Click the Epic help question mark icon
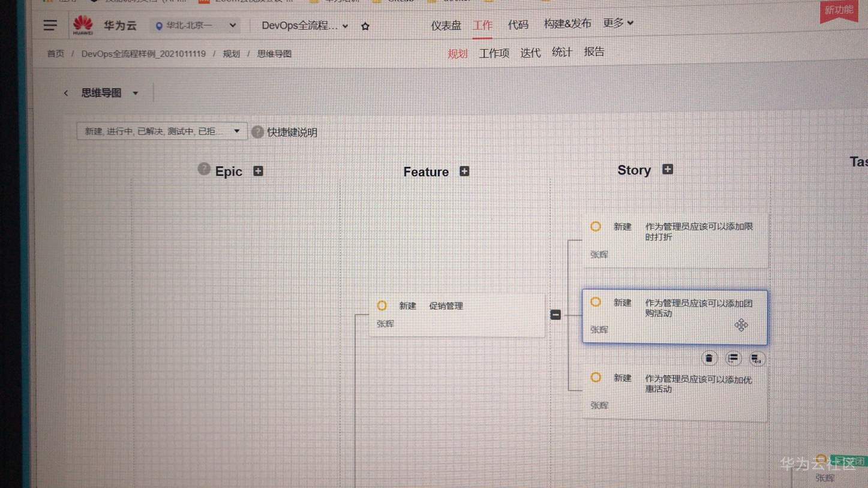 click(204, 169)
